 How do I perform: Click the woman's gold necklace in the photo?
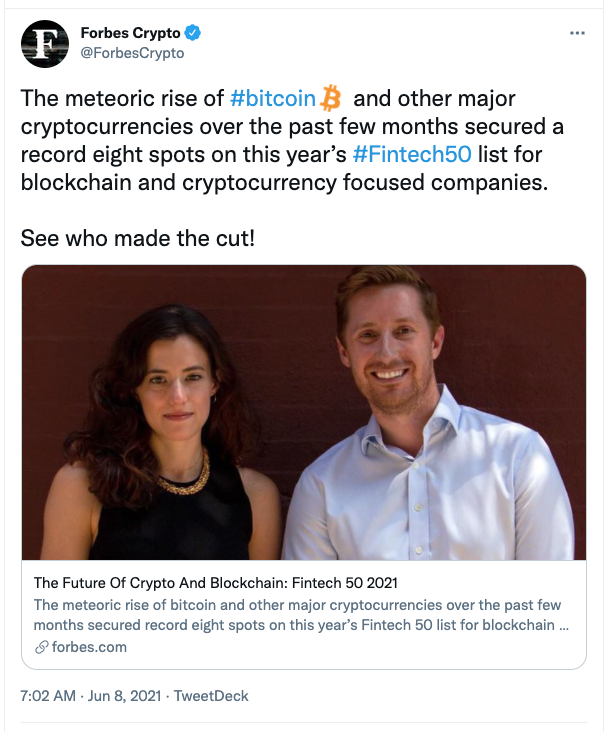pos(183,479)
